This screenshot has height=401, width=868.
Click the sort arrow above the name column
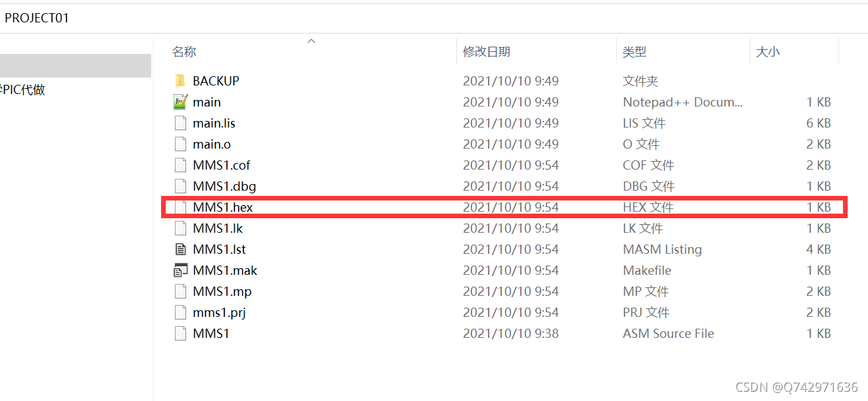coord(312,41)
